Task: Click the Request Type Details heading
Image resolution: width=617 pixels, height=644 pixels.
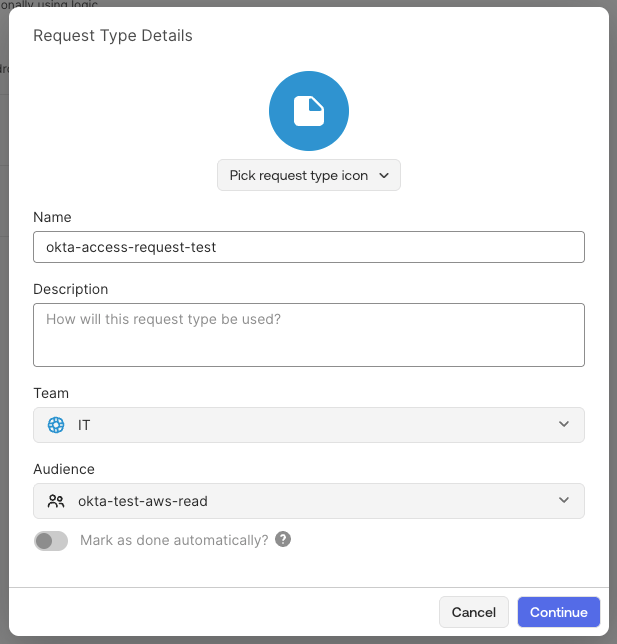Action: 113,36
